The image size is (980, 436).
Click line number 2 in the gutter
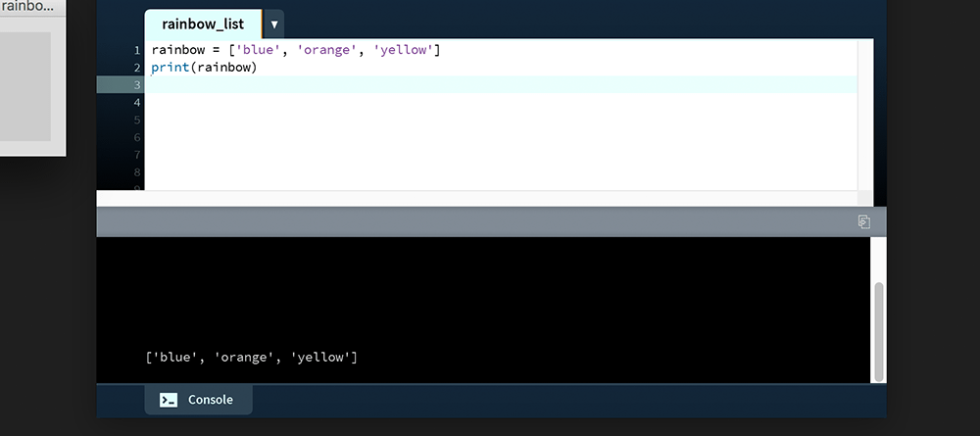(137, 68)
